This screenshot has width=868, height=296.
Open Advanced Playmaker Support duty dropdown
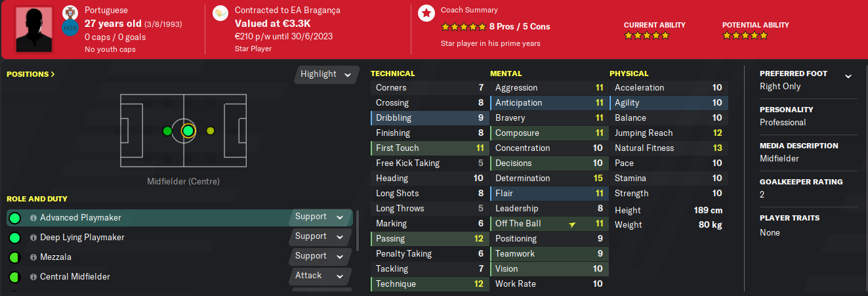[320, 217]
